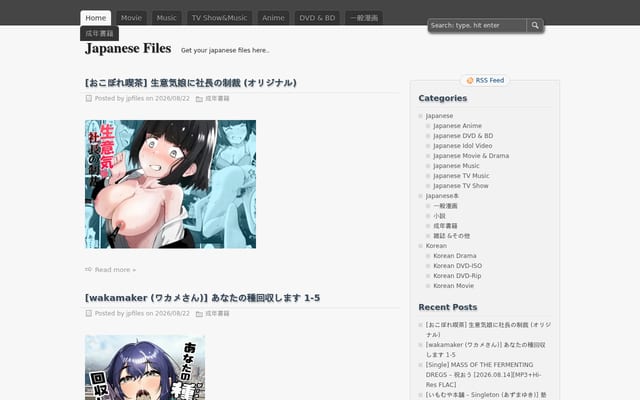
Task: Click the Categories heading
Action: click(442, 98)
